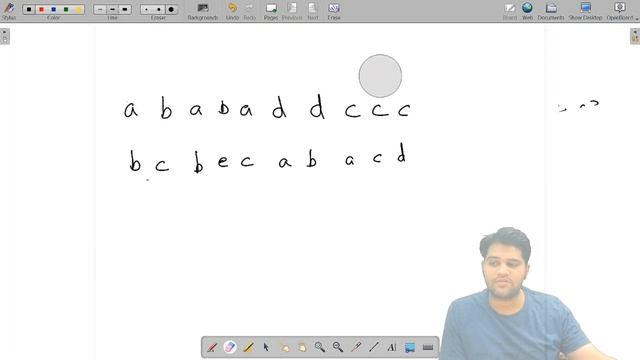Select the Scroll page hand tool
Viewport: 640px width, 360px height.
(302, 347)
